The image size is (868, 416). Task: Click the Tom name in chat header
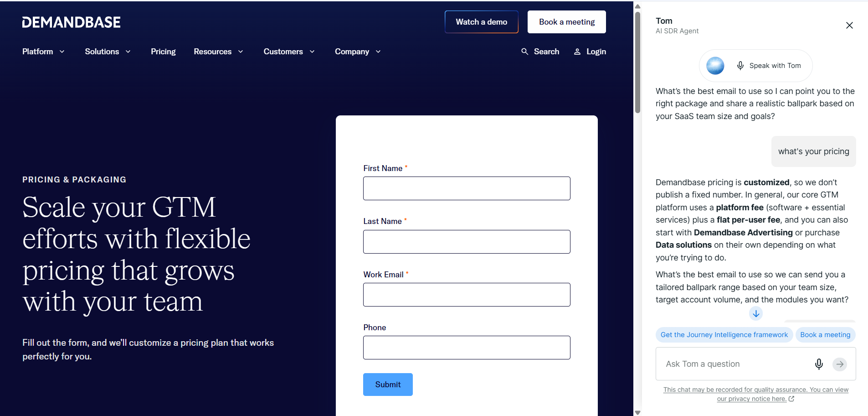coord(664,21)
